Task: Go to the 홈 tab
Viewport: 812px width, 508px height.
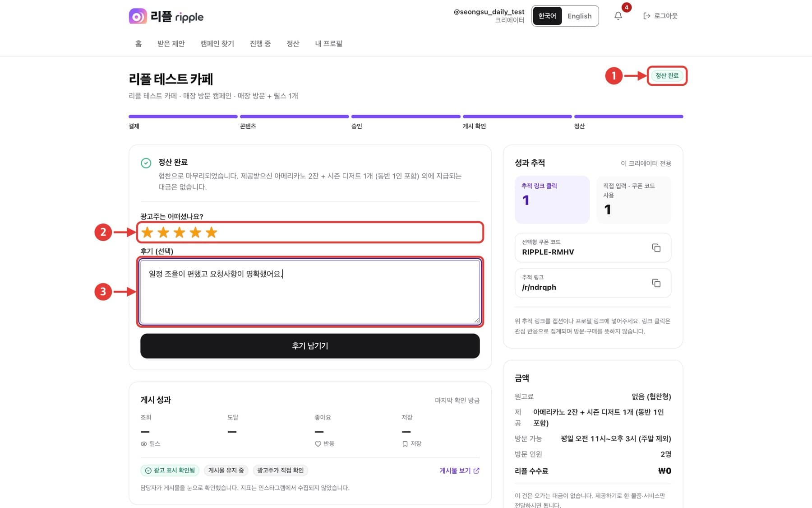Action: 138,43
